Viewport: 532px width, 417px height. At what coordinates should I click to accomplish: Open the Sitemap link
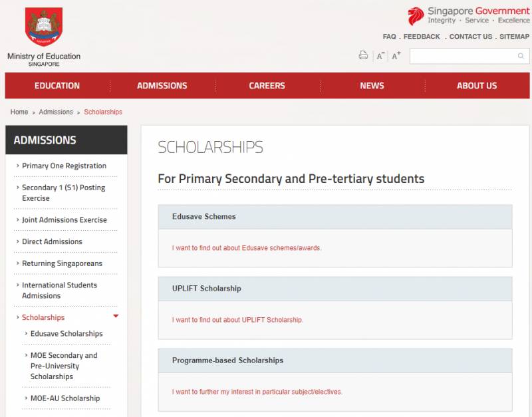(x=514, y=37)
